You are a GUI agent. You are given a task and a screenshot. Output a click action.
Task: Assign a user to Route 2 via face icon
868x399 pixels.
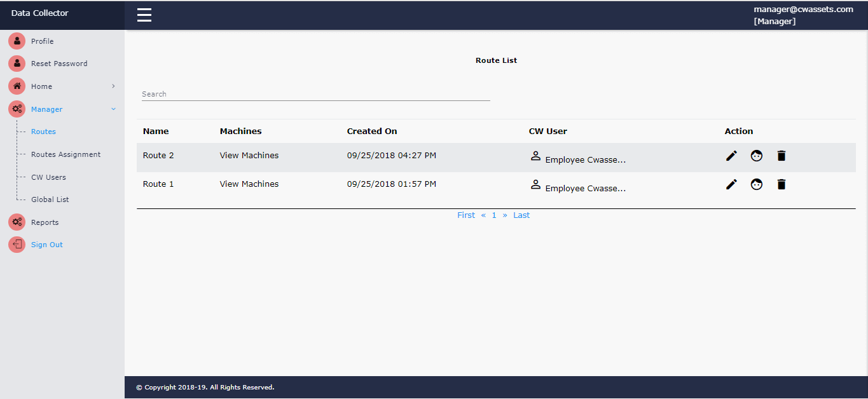click(x=756, y=156)
